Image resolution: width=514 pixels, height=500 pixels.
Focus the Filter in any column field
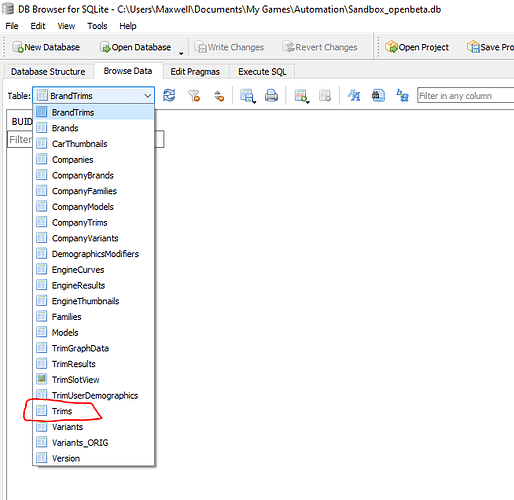tap(465, 96)
